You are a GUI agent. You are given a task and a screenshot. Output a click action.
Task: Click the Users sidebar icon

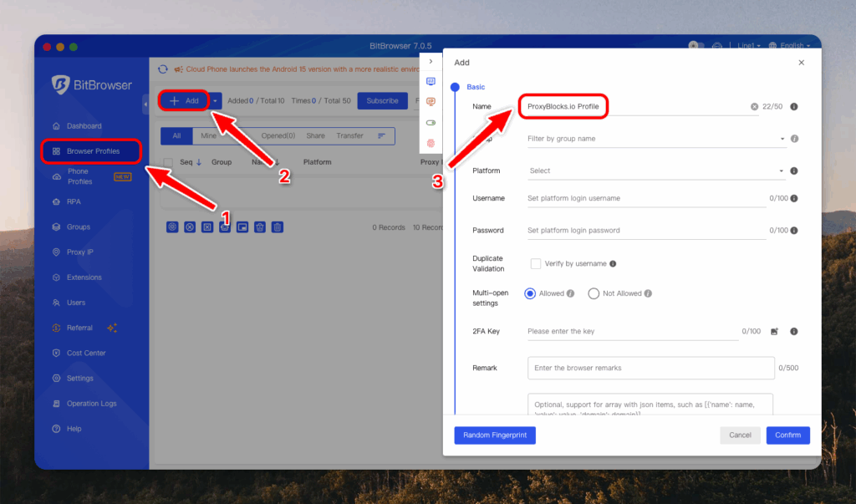click(56, 303)
